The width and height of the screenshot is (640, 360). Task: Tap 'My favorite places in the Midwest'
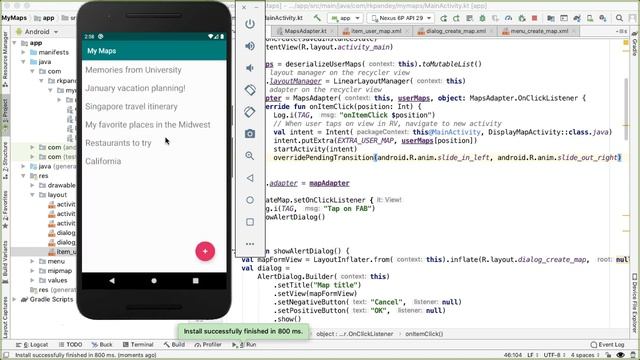pos(154,124)
